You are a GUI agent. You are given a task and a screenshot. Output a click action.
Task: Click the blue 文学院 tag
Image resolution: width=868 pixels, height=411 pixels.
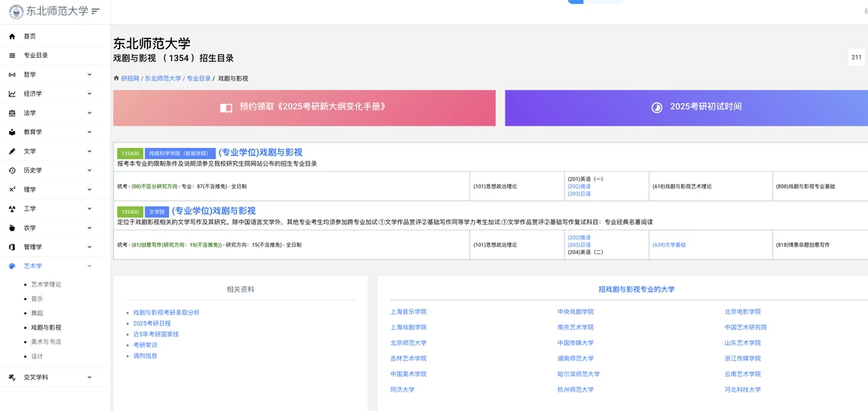[157, 212]
